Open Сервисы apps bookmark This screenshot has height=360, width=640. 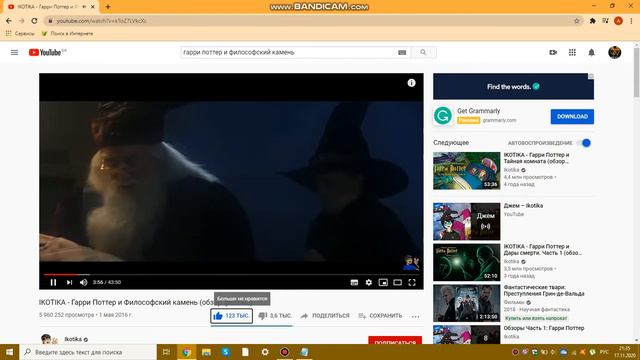[x=20, y=33]
